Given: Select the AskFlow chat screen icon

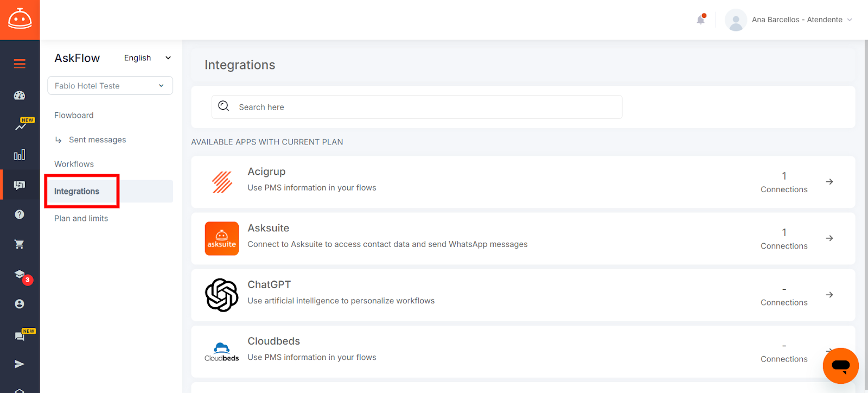Looking at the screenshot, I should (20, 185).
